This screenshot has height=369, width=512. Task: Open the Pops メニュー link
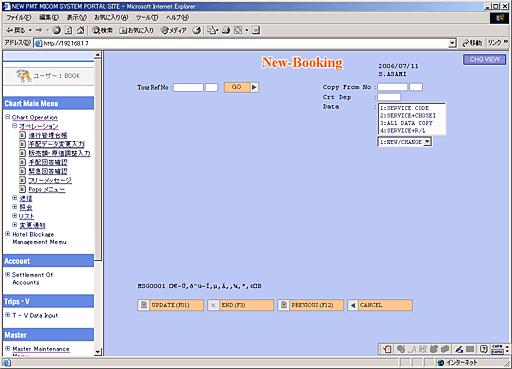47,189
